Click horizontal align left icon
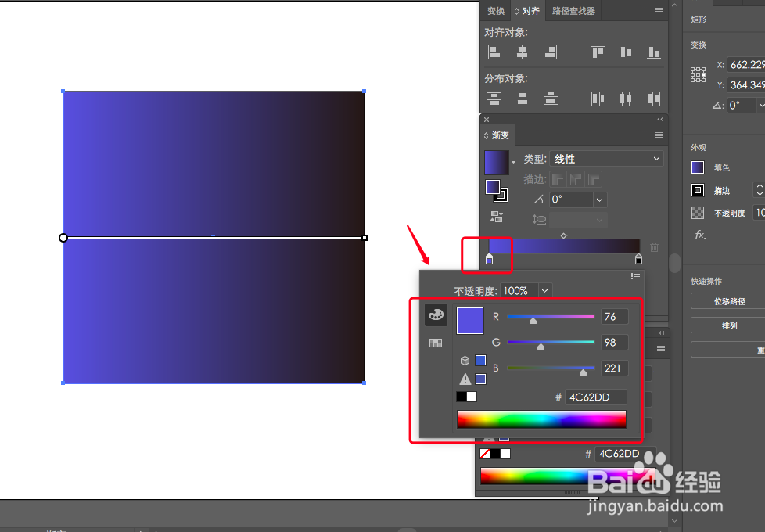The image size is (765, 532). [494, 52]
